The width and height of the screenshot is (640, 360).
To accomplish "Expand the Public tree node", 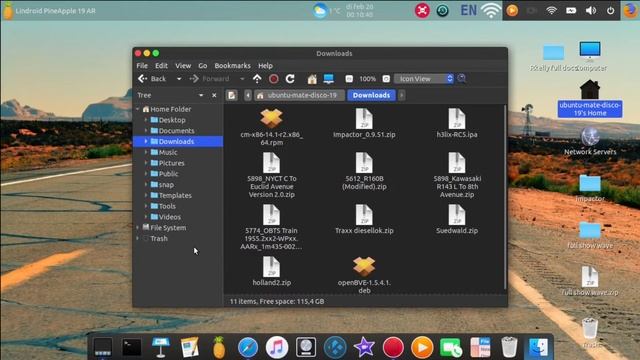I will 146,174.
